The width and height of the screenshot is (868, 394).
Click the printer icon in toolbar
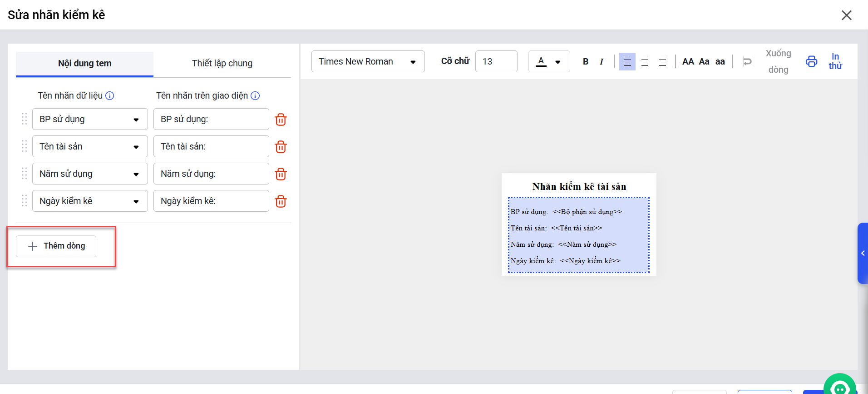[x=811, y=61]
